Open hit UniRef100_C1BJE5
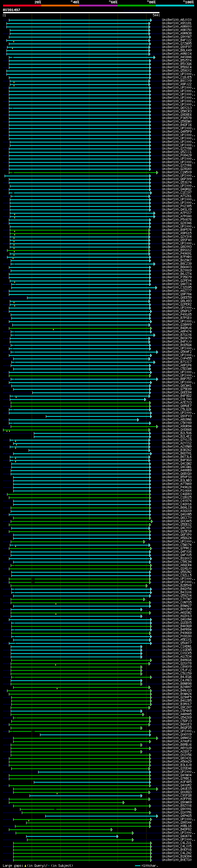197x868 pixels. [x=177, y=78]
